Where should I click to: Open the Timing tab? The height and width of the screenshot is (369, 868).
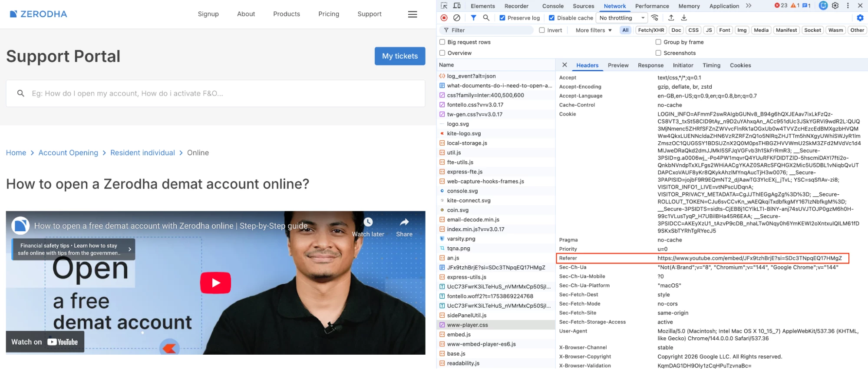click(711, 65)
